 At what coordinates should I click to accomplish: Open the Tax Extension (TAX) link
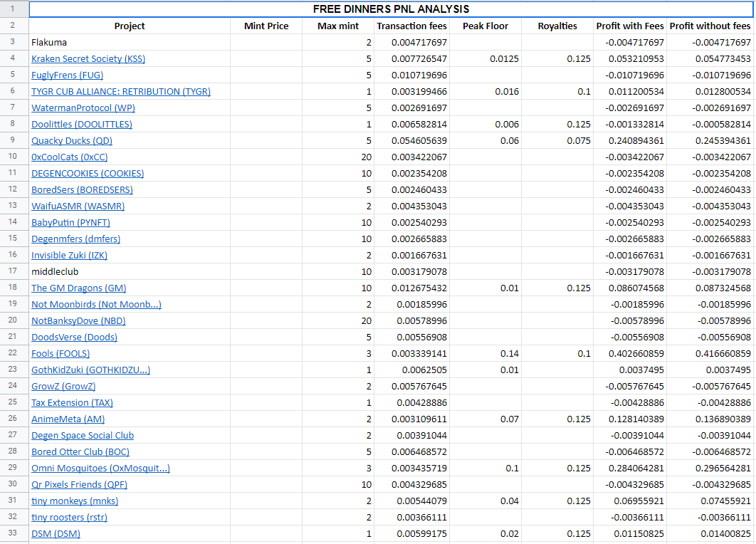pos(73,403)
